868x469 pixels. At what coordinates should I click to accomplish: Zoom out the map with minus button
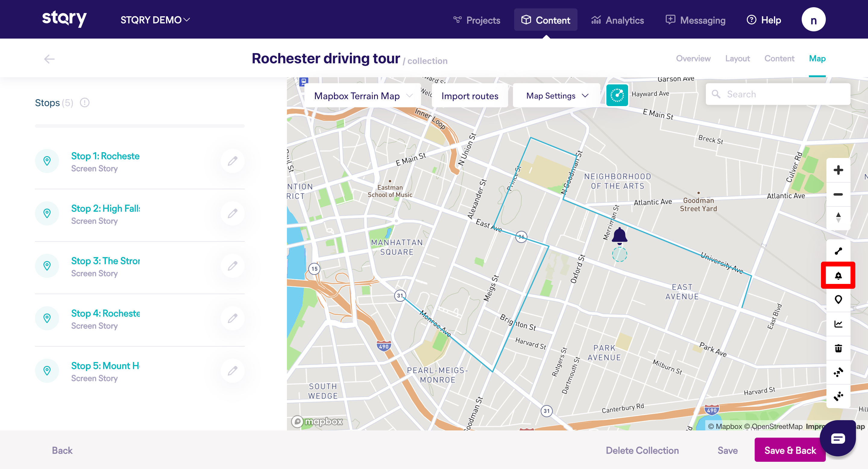[838, 194]
